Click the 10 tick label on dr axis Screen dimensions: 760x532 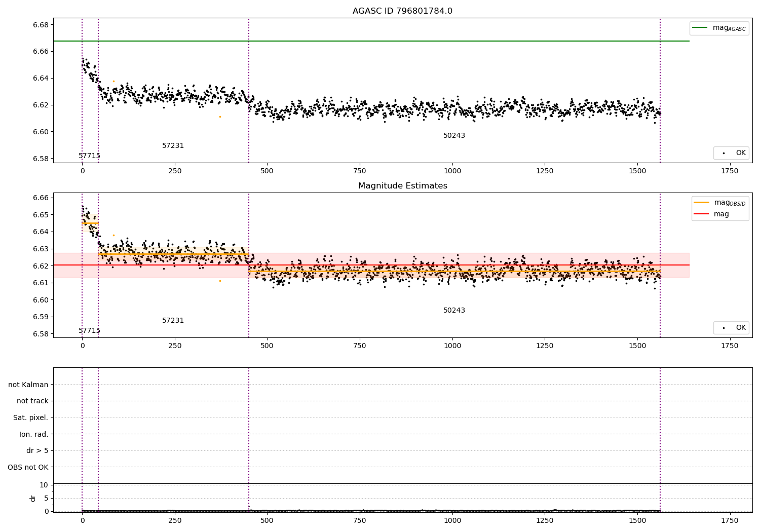pyautogui.click(x=44, y=485)
